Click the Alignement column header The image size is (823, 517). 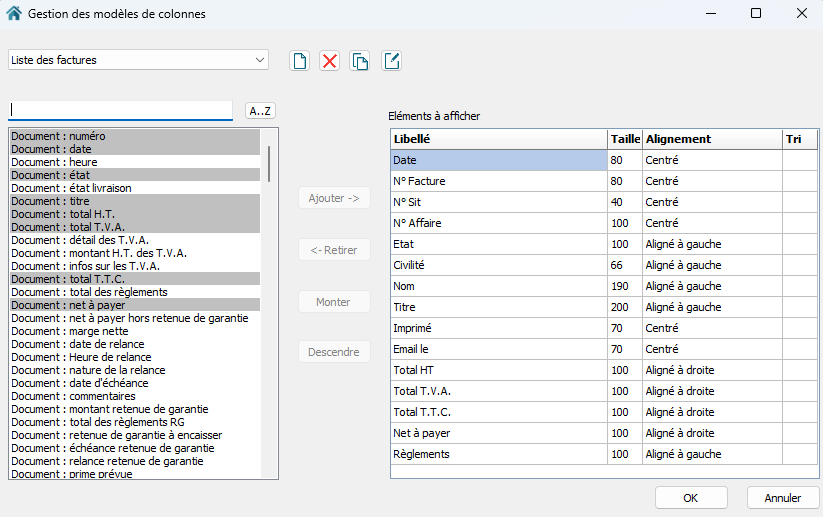tap(711, 139)
